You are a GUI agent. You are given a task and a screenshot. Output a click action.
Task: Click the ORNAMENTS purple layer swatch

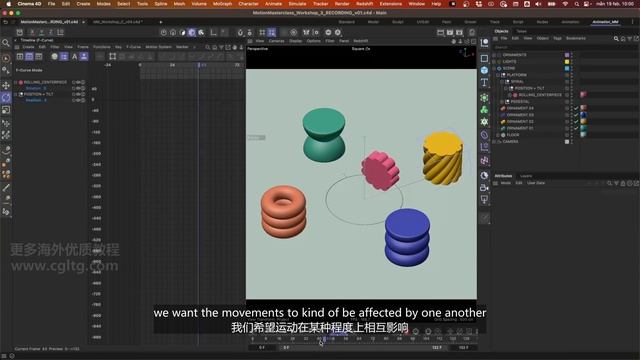point(567,55)
